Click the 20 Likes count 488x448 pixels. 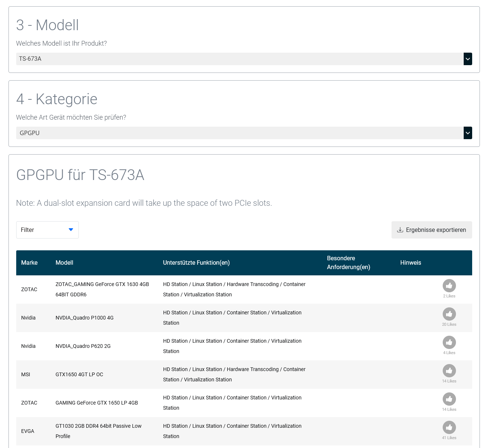(449, 324)
